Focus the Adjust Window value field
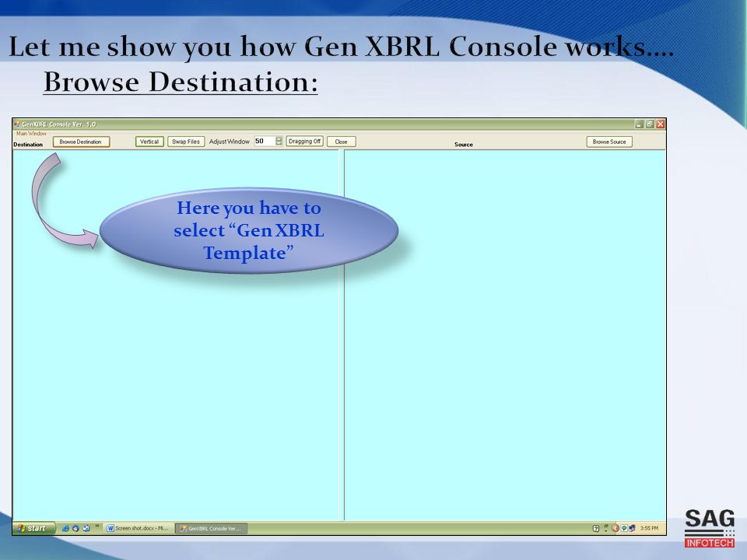 [x=265, y=141]
